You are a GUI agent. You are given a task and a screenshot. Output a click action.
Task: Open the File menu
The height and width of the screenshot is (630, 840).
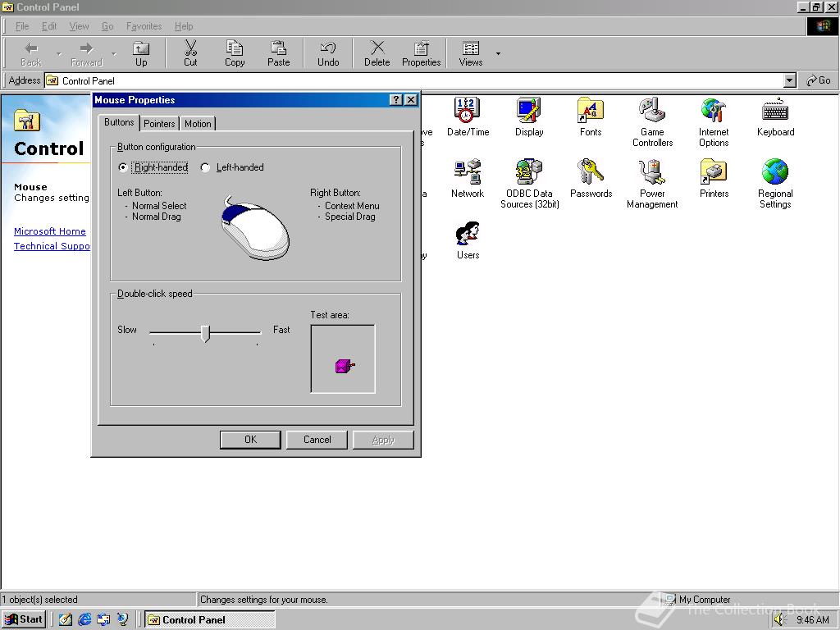[x=22, y=26]
